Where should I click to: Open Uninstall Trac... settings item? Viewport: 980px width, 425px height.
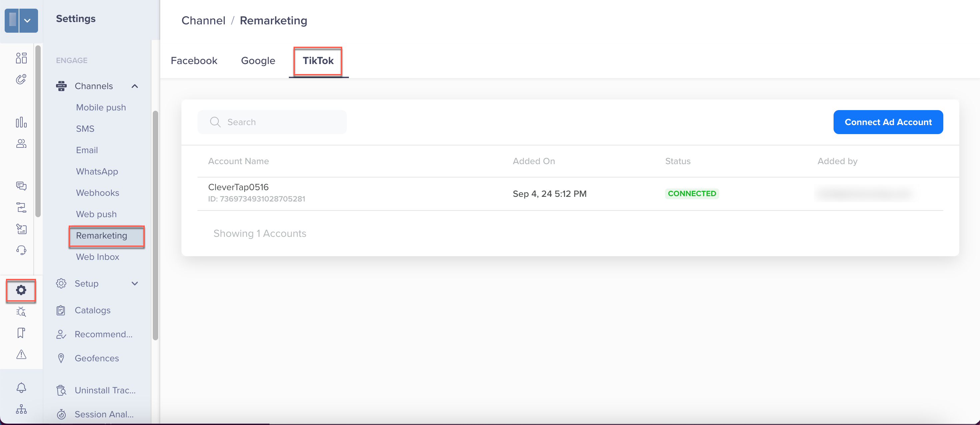pos(105,390)
